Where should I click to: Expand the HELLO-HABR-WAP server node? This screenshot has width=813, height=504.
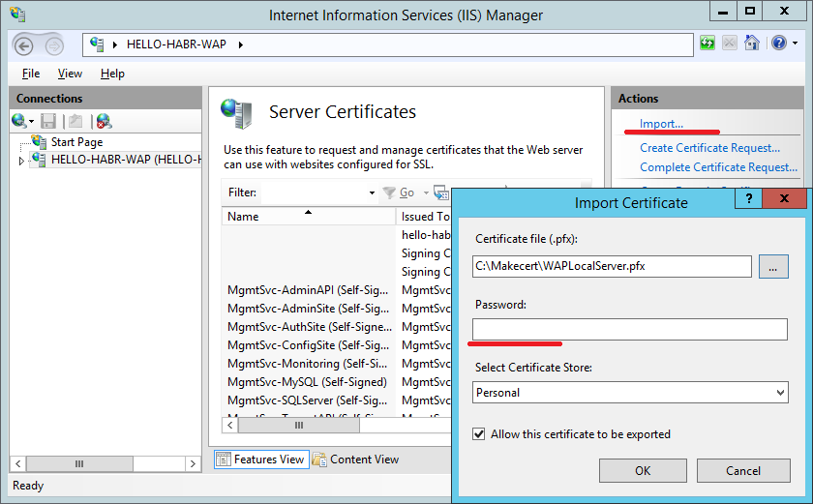(21, 161)
